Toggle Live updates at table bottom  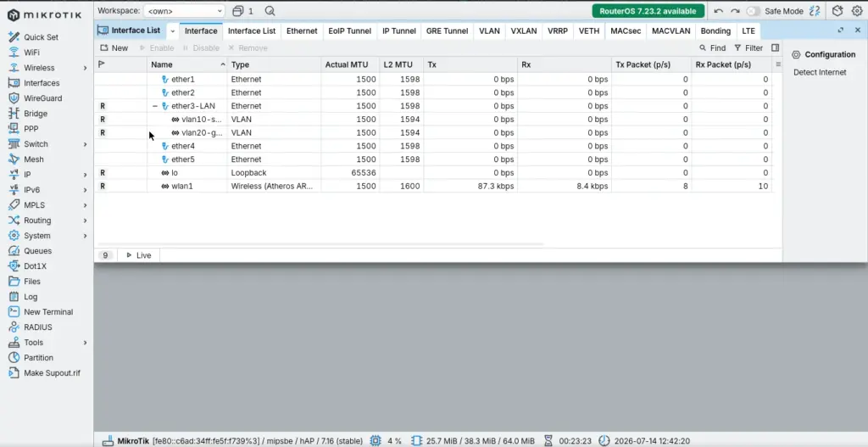[x=138, y=255]
